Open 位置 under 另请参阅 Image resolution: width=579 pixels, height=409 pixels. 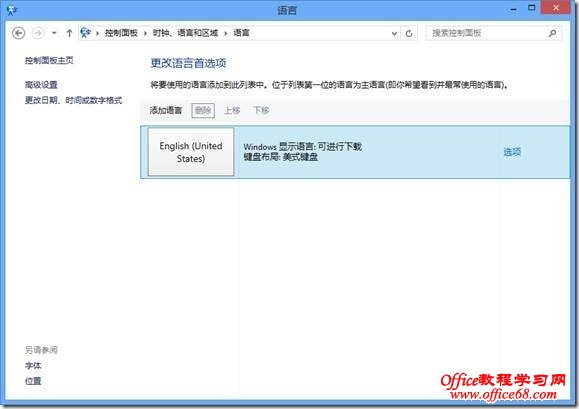[x=33, y=381]
